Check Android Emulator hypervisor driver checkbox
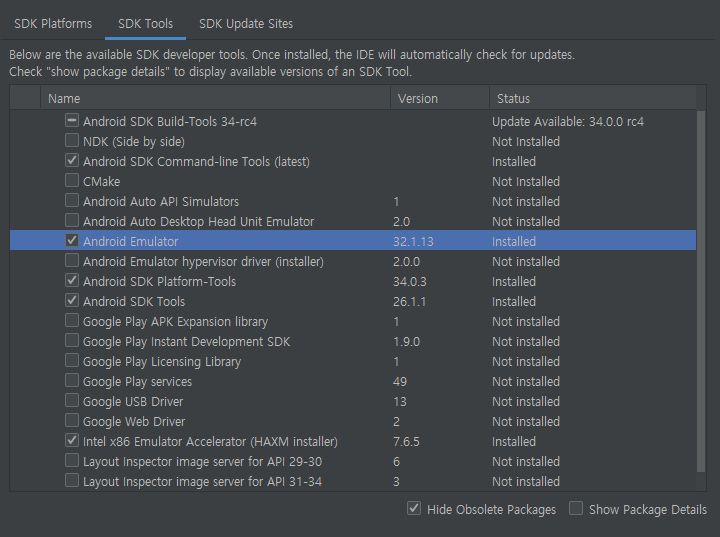Viewport: 720px width, 537px height. pyautogui.click(x=72, y=260)
